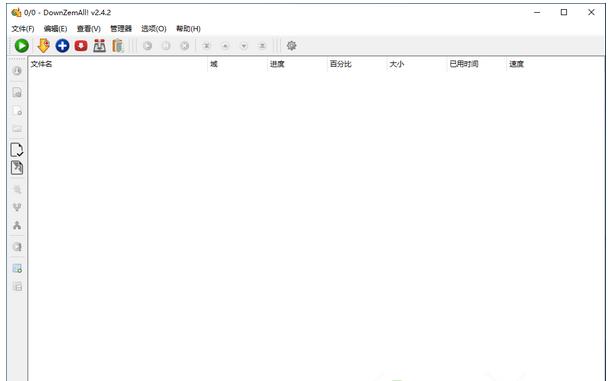
Task: Click the grayed-out cancel X toolbar icon
Action: (x=185, y=46)
